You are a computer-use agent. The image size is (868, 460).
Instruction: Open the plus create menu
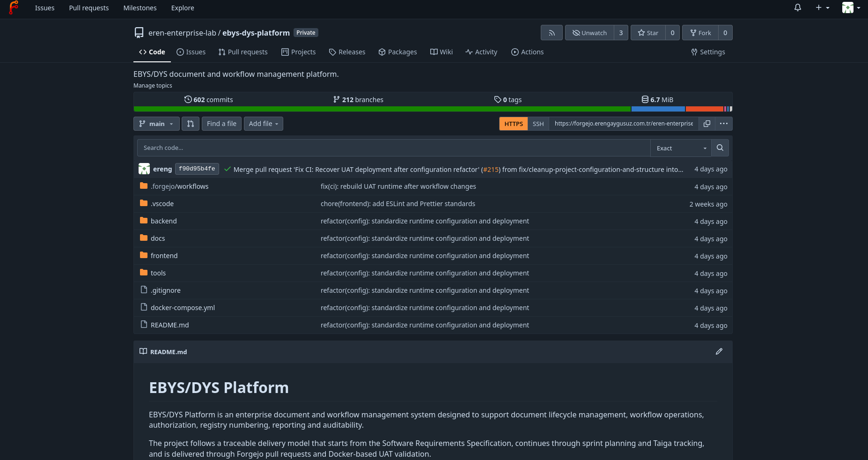[822, 7]
